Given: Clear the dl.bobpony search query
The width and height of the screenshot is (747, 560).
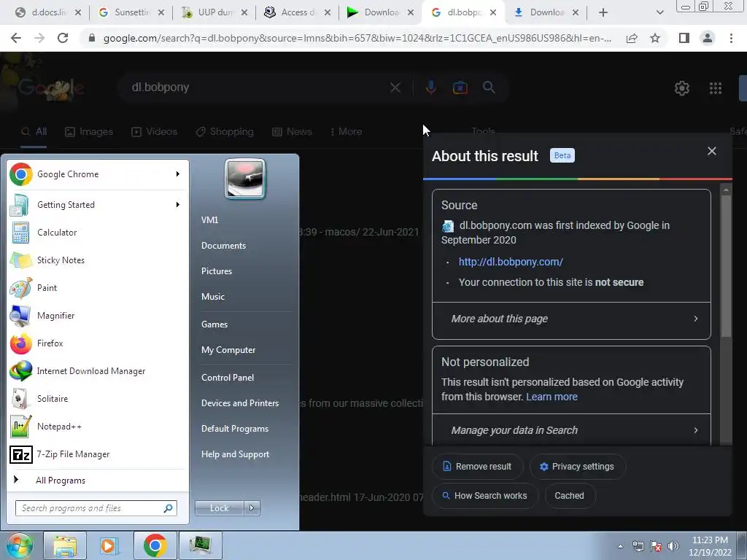Looking at the screenshot, I should tap(395, 87).
